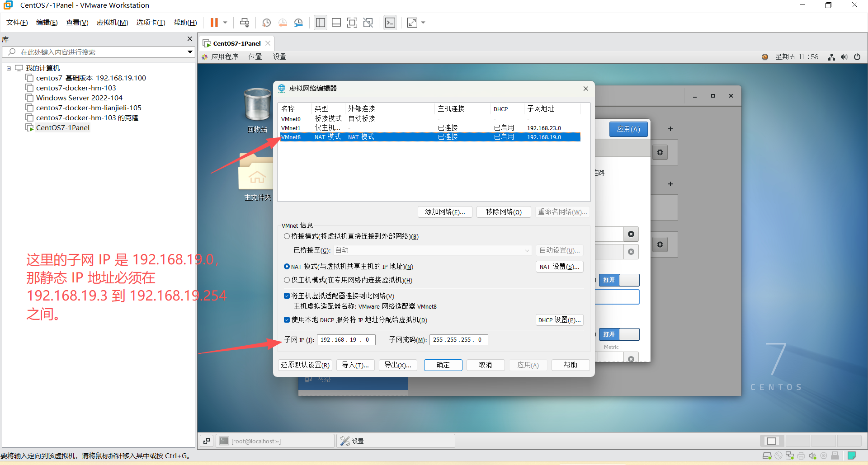Click 还原默认设置 button

coord(305,365)
